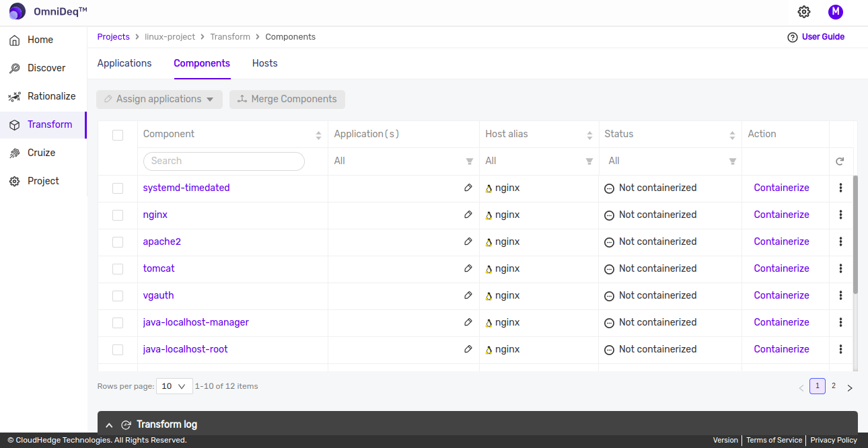
Task: Click the component Search field
Action: tap(224, 161)
